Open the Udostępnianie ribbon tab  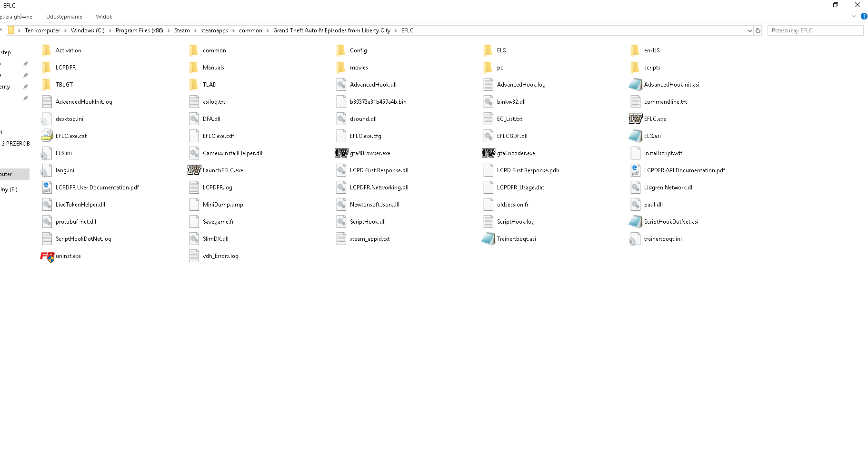tap(64, 17)
